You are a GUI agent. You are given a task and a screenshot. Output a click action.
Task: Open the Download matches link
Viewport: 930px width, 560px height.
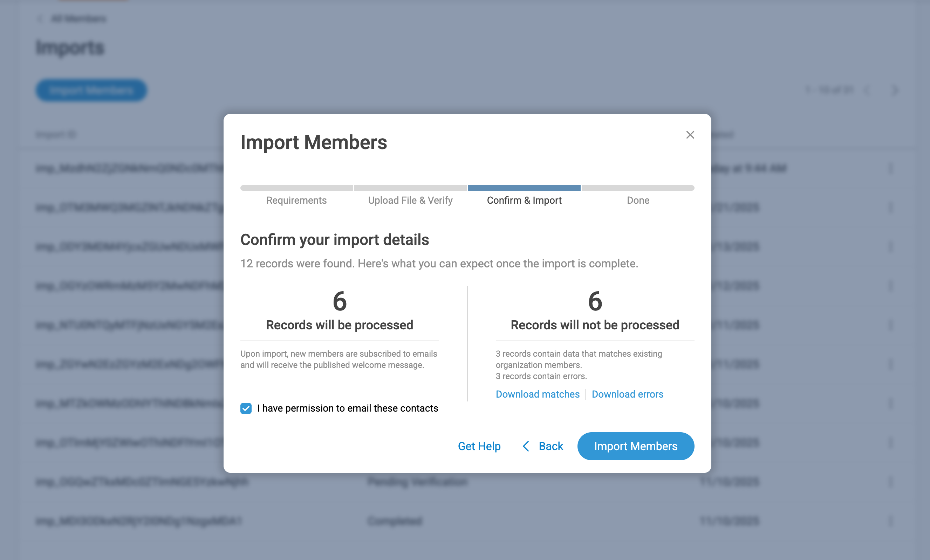point(538,394)
